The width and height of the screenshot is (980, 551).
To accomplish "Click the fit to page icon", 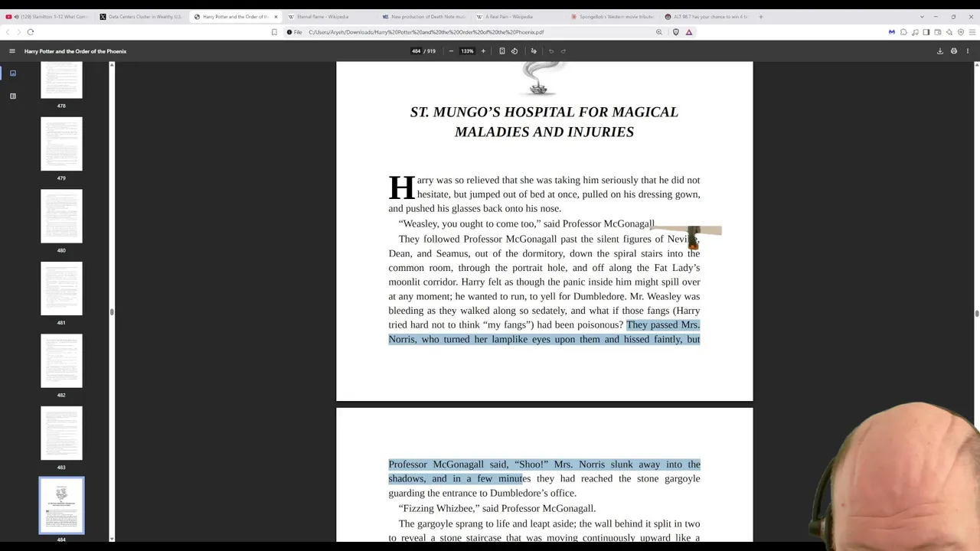I will click(x=502, y=51).
